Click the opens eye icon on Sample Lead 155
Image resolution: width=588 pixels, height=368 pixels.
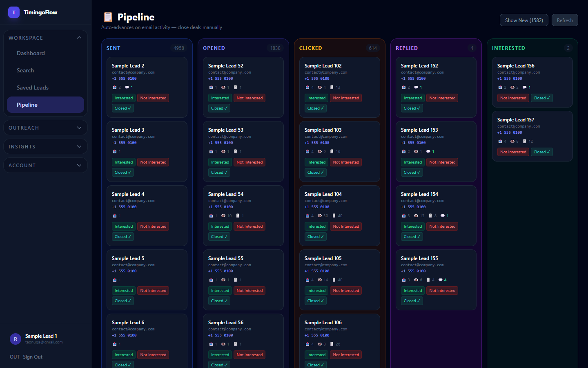click(x=416, y=280)
